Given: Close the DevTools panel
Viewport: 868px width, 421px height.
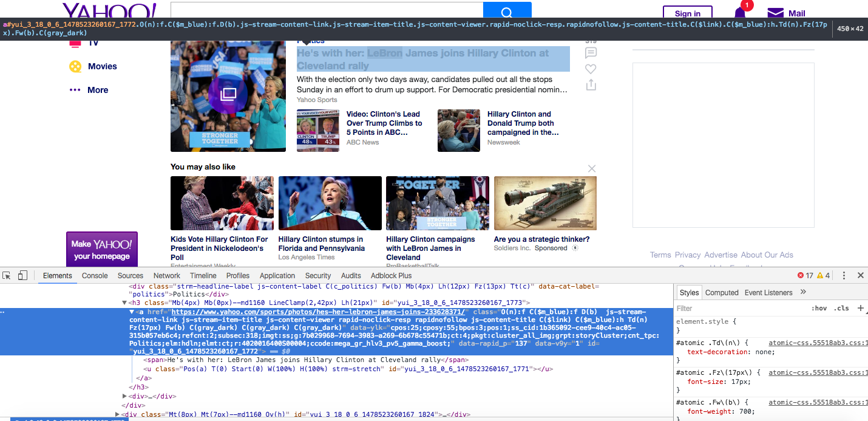Looking at the screenshot, I should pyautogui.click(x=860, y=276).
